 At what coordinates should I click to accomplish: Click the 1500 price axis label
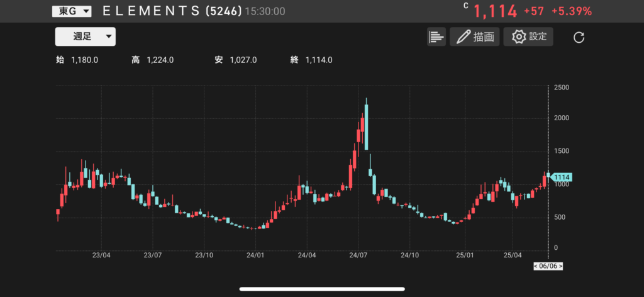(561, 151)
